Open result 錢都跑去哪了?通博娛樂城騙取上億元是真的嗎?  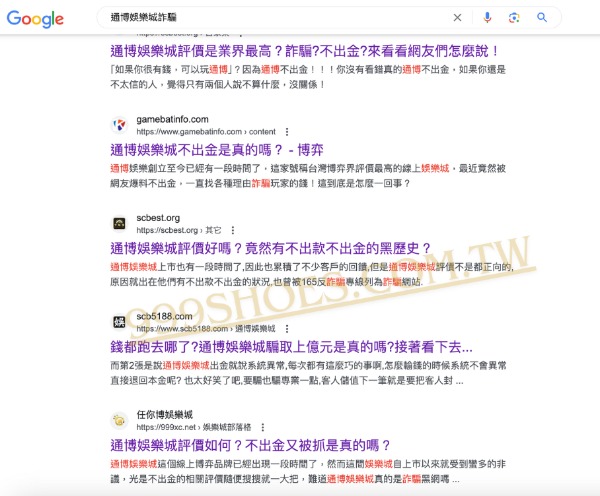coord(291,347)
